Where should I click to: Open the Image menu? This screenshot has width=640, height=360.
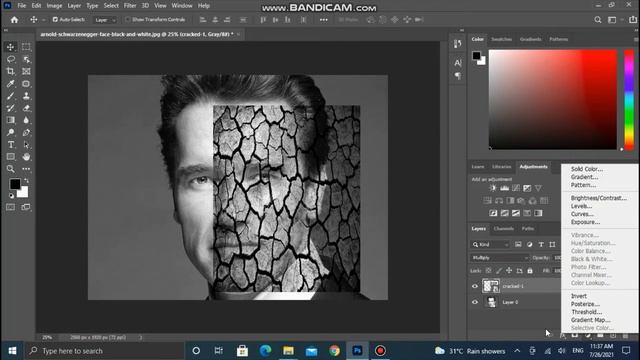click(54, 6)
